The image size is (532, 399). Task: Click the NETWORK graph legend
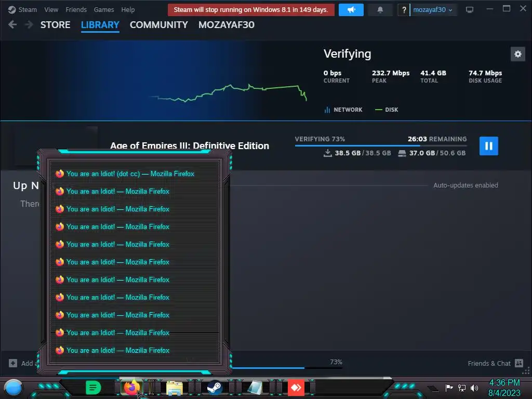point(343,110)
